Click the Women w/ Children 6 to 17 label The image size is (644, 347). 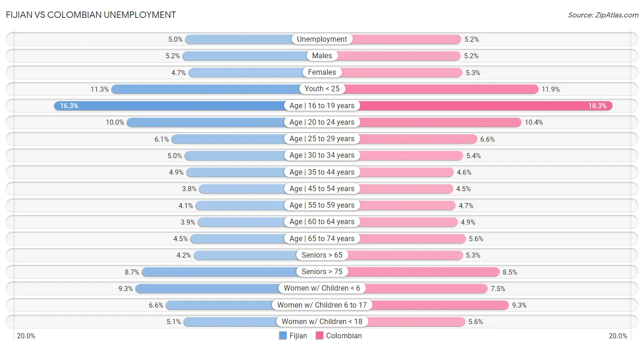pyautogui.click(x=322, y=305)
